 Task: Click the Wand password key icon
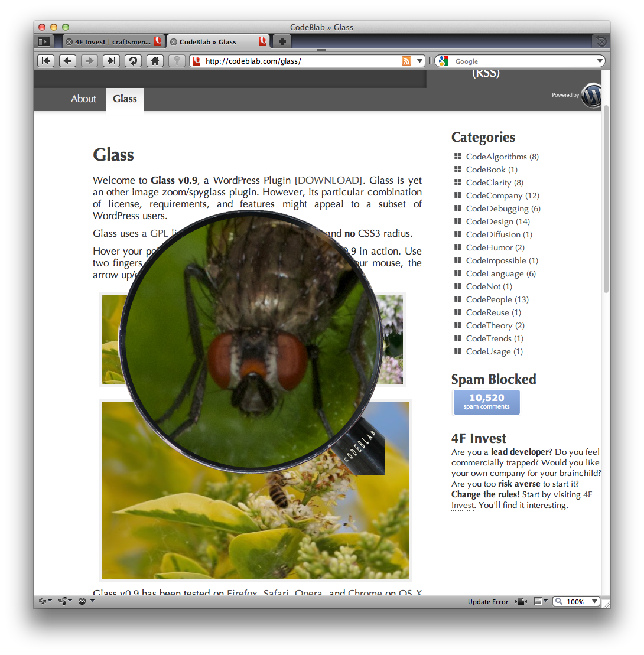177,61
